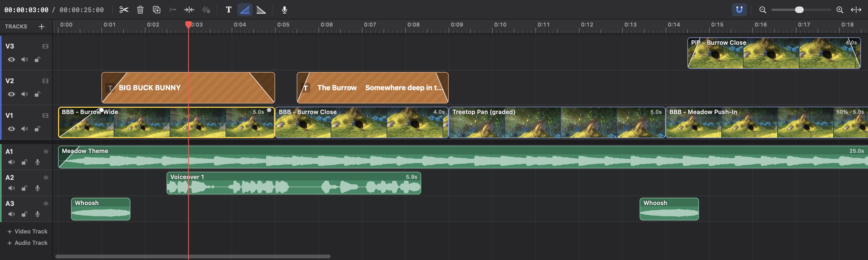868x260 pixels.
Task: Mute track V1 speaker icon
Action: click(24, 129)
